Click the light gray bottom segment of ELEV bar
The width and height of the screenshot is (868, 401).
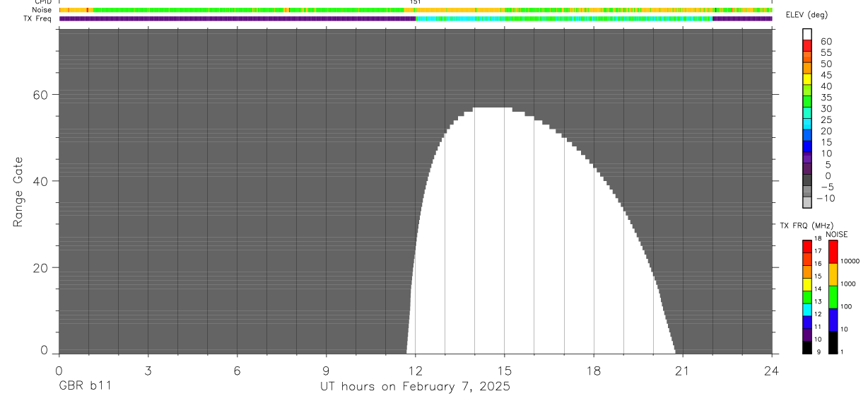pos(807,202)
